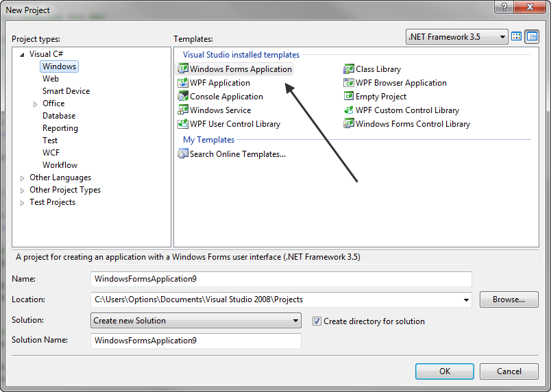Switch templates to small icons view
The height and width of the screenshot is (392, 551).
[x=532, y=36]
